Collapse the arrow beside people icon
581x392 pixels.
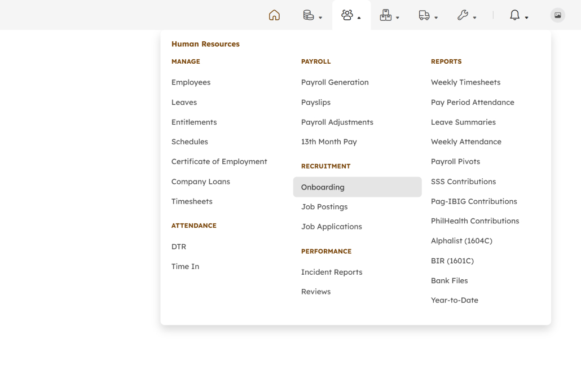pyautogui.click(x=359, y=17)
